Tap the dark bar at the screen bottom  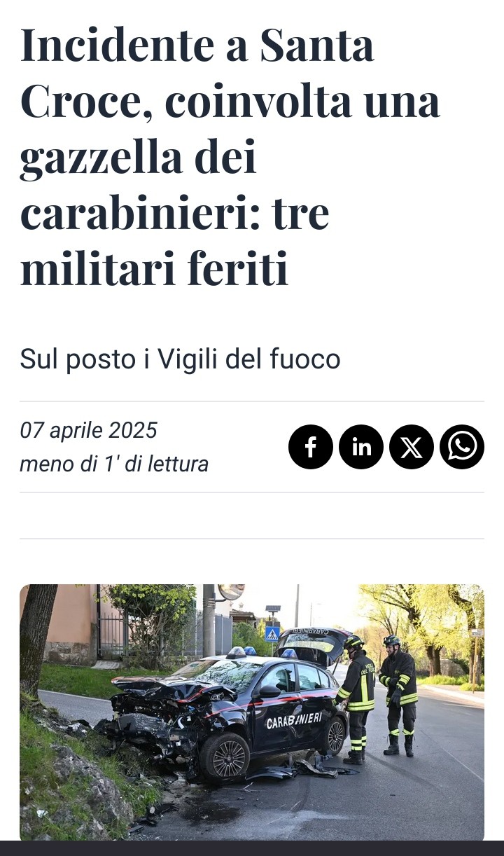click(252, 848)
